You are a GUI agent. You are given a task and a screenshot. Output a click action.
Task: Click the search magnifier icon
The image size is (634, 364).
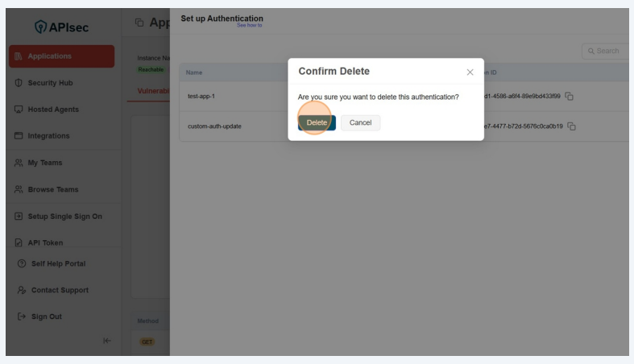coord(590,52)
